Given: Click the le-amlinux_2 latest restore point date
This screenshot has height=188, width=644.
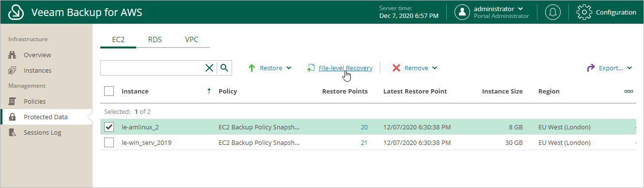Looking at the screenshot, I should click(x=417, y=127).
